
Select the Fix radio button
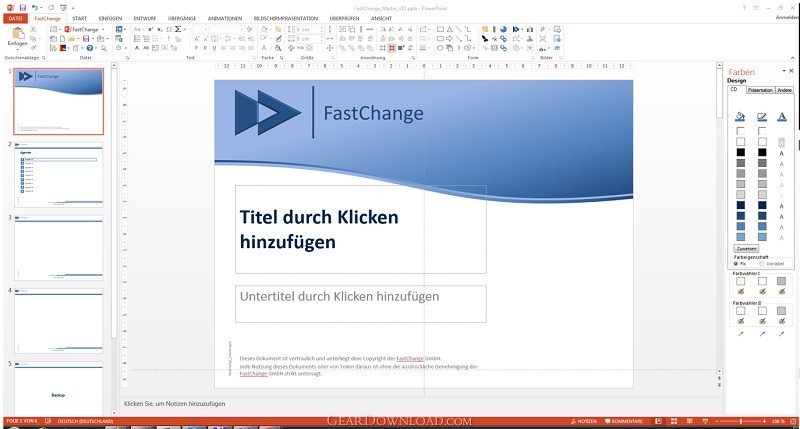click(736, 264)
